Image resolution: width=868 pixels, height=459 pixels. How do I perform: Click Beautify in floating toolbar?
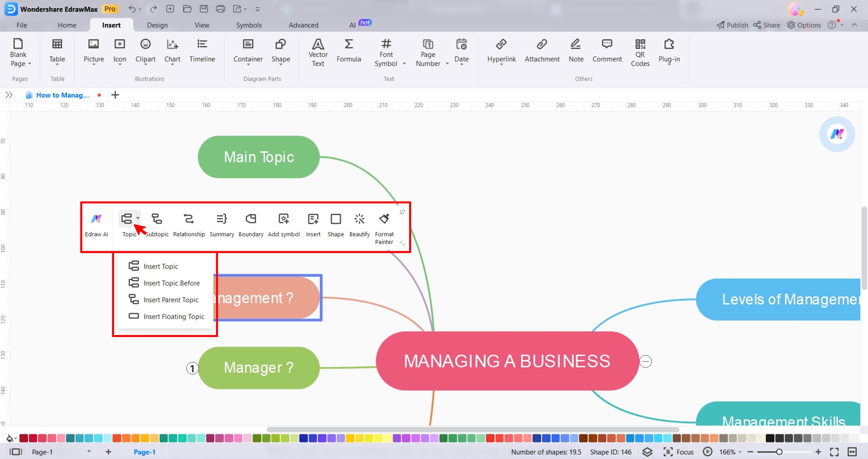pyautogui.click(x=360, y=225)
